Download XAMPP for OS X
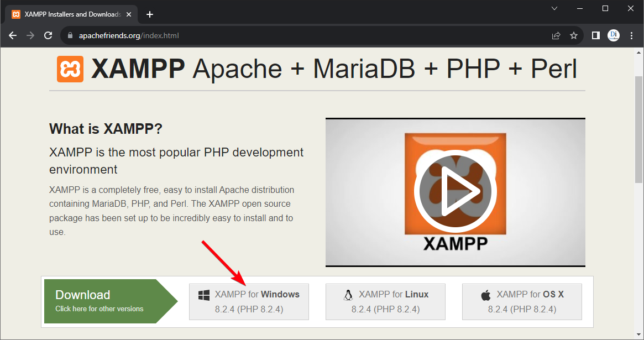 [522, 302]
